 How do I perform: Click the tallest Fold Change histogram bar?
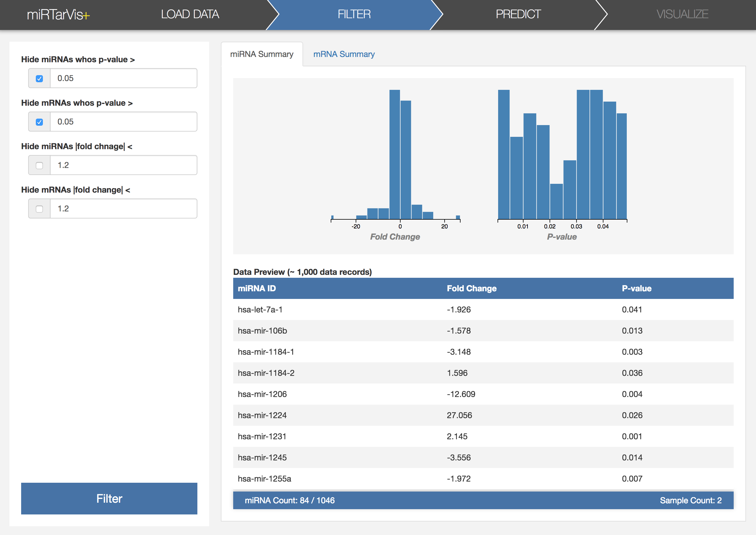(394, 154)
